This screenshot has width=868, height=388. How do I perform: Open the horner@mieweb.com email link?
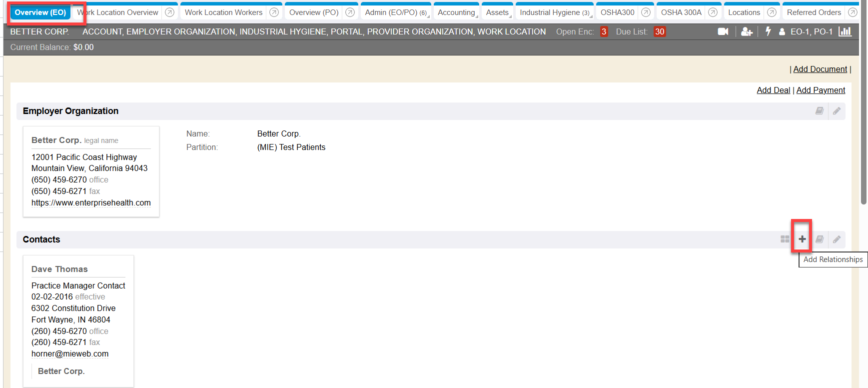(x=70, y=354)
